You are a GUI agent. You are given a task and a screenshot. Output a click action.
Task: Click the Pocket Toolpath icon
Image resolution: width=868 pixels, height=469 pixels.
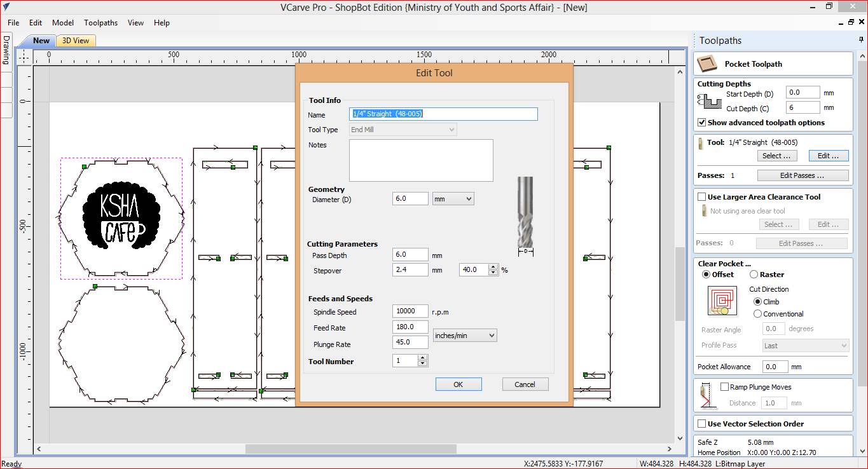(705, 64)
